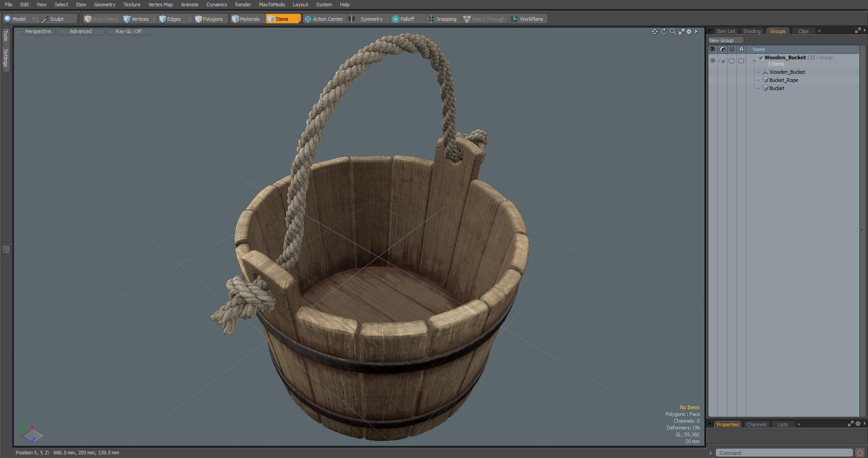The width and height of the screenshot is (868, 458).
Task: Open viewport settings gear icon
Action: [x=689, y=32]
